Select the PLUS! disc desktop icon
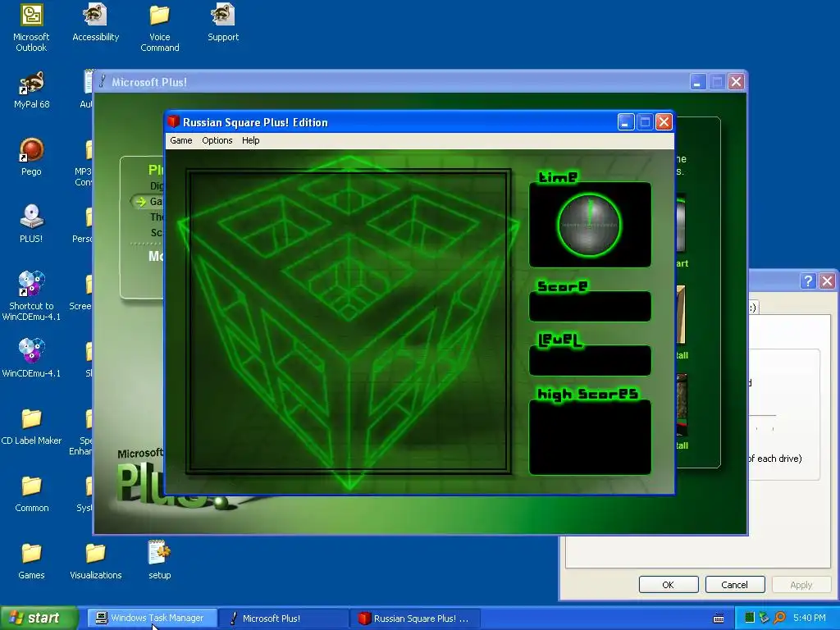The width and height of the screenshot is (840, 630). click(31, 224)
